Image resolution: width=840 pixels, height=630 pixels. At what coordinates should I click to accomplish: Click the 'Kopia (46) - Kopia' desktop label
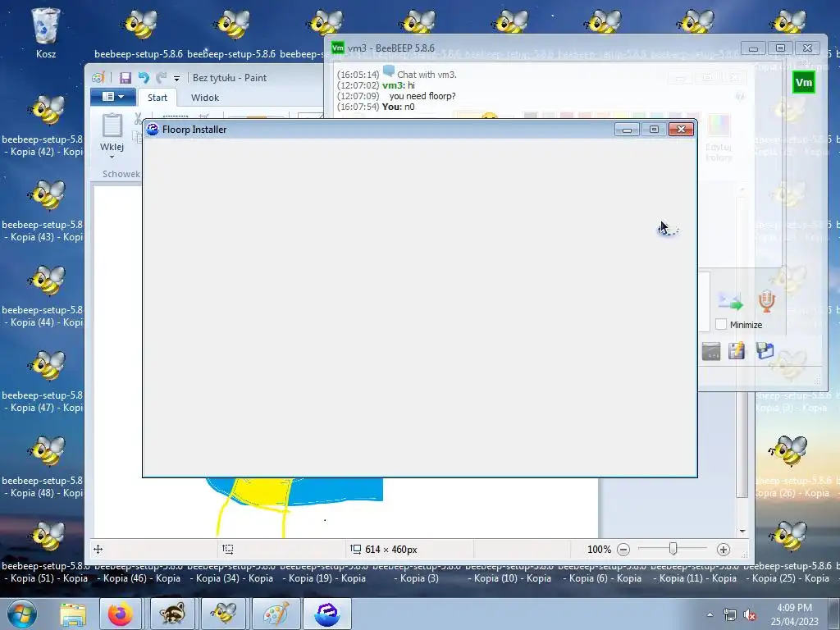[138, 578]
